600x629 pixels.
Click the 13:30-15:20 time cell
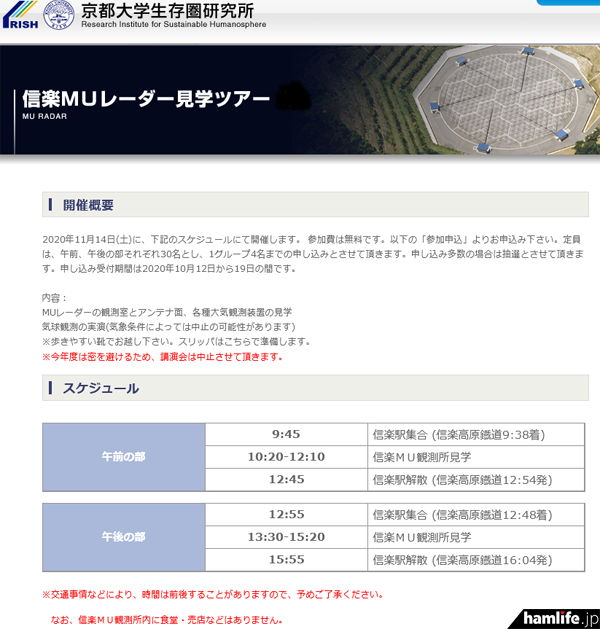point(286,537)
